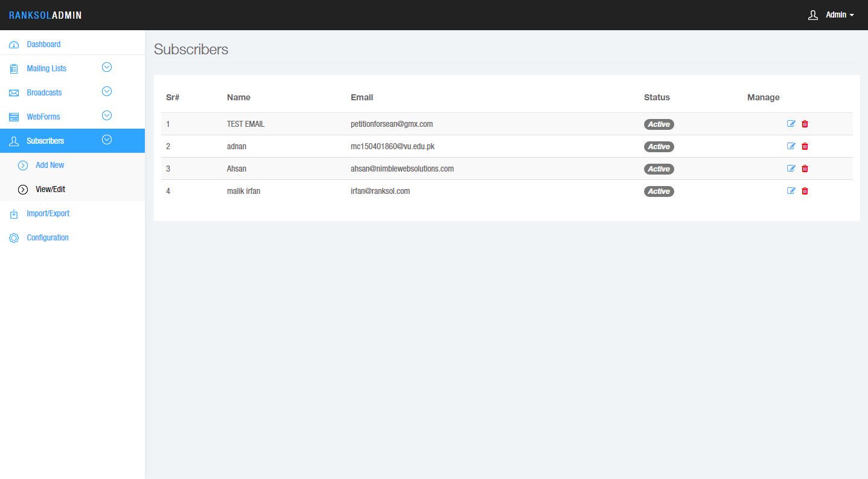
Task: Click Active status badge for Ahsan
Action: 659,169
